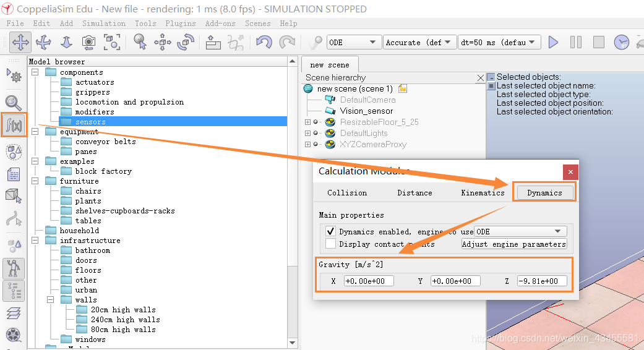Open the Plugins menu
The height and width of the screenshot is (350, 644).
[x=180, y=23]
